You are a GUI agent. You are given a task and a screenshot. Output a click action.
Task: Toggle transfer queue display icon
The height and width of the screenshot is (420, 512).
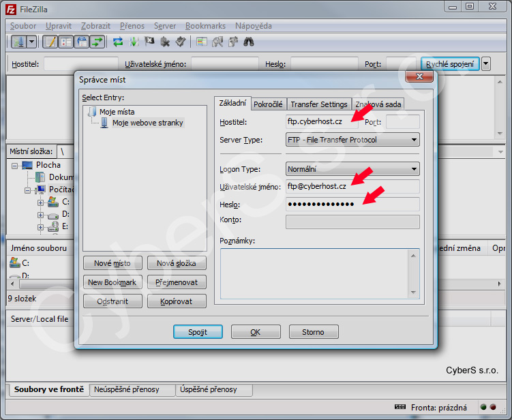97,42
